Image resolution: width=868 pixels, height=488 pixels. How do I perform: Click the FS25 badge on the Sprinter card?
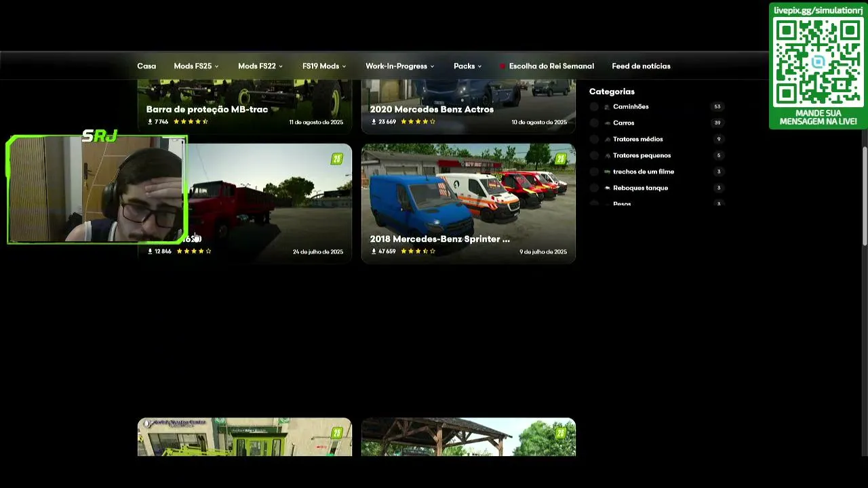coord(560,159)
